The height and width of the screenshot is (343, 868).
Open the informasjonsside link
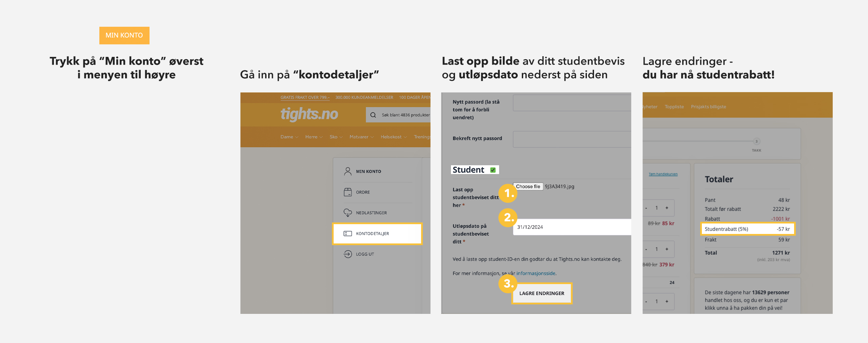[x=536, y=273]
